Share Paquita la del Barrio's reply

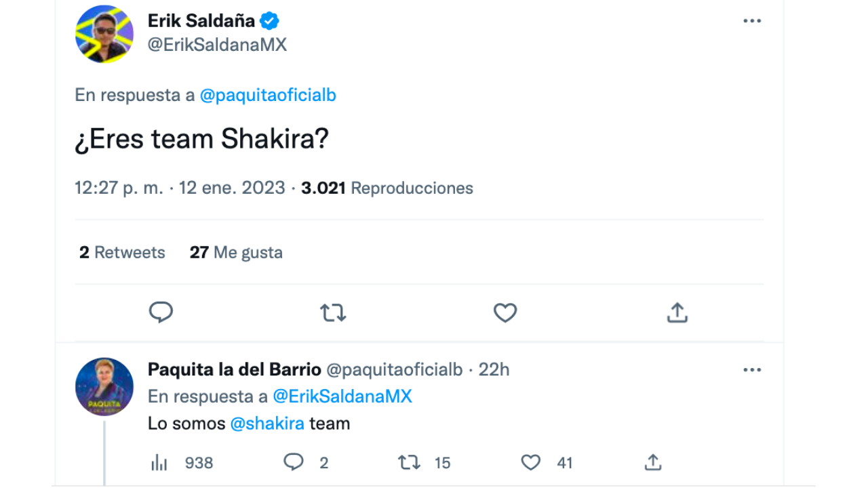[x=652, y=462]
